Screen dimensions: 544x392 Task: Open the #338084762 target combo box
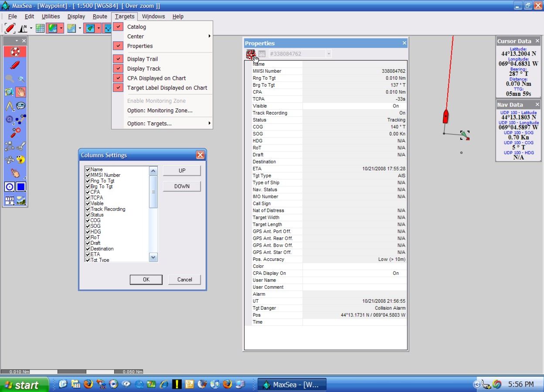coord(300,54)
